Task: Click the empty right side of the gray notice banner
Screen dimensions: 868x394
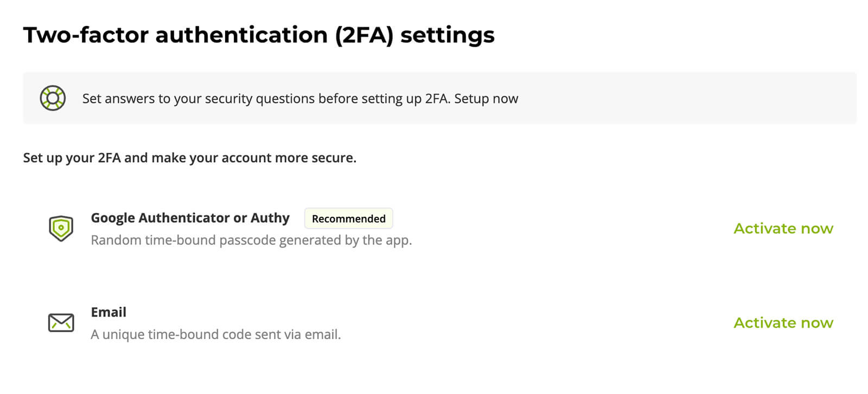Action: point(705,98)
